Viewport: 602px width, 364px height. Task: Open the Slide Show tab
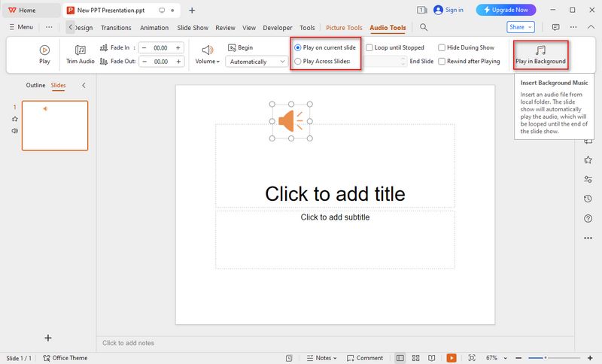193,28
